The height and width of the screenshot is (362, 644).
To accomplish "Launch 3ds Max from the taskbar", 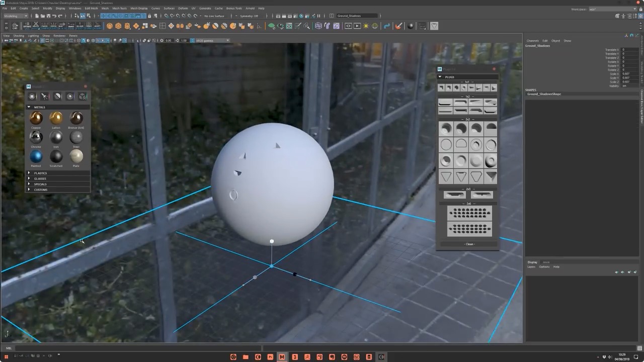I will coord(294,357).
